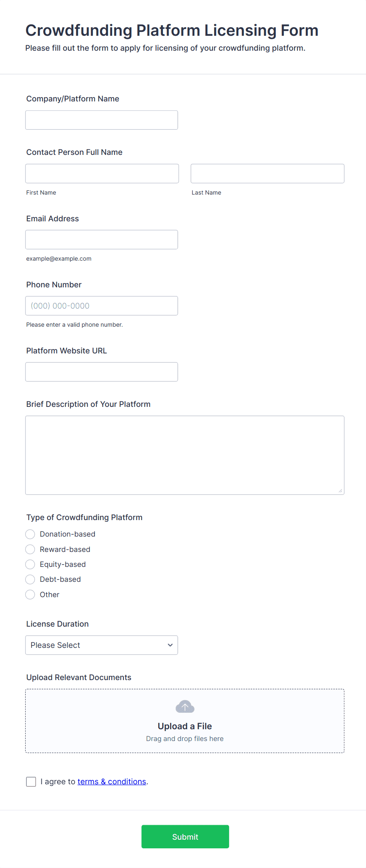Submit the licensing form

click(x=185, y=837)
